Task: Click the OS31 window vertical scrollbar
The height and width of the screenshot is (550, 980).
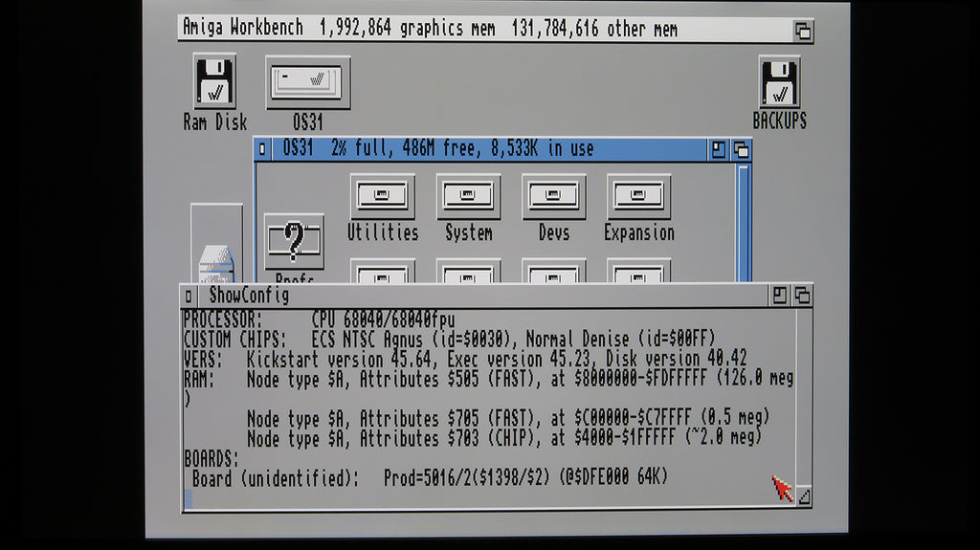Action: (x=744, y=220)
